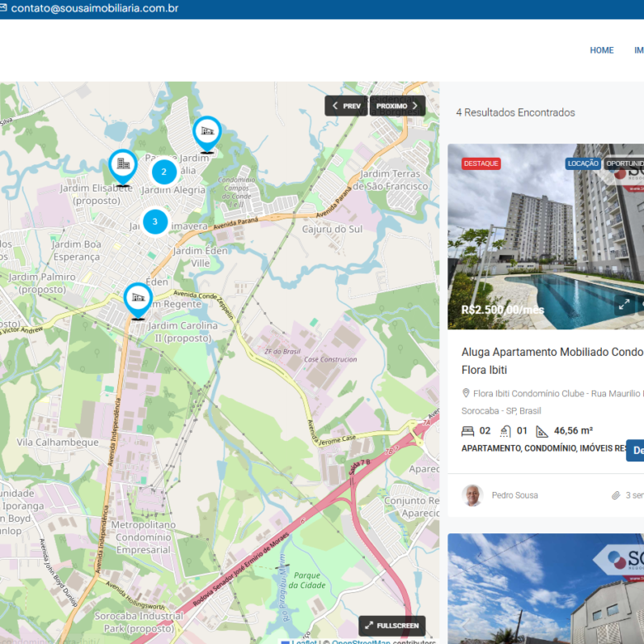Click the envelope icon in the top bar

click(x=3, y=7)
